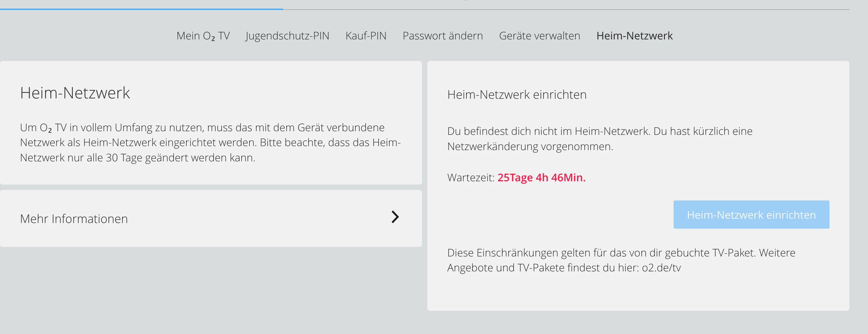Click the sentence starting Du befindest dich nicht
The image size is (868, 334).
click(x=600, y=139)
